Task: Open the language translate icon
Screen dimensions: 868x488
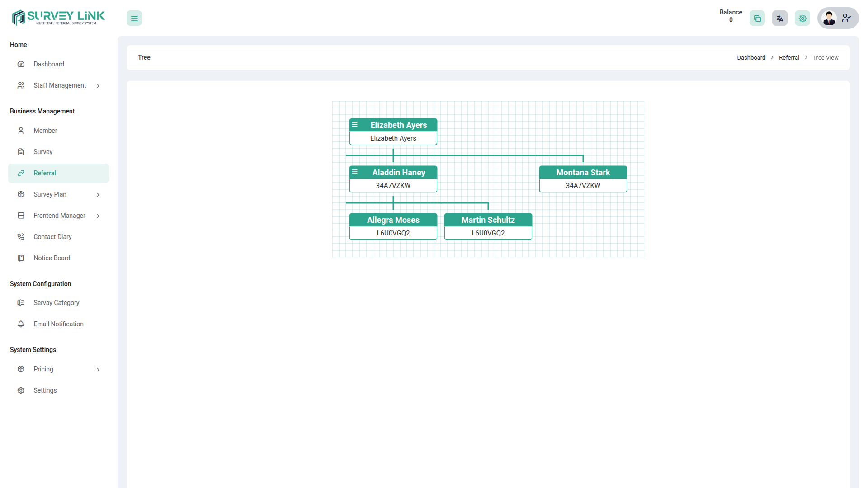Action: tap(780, 19)
